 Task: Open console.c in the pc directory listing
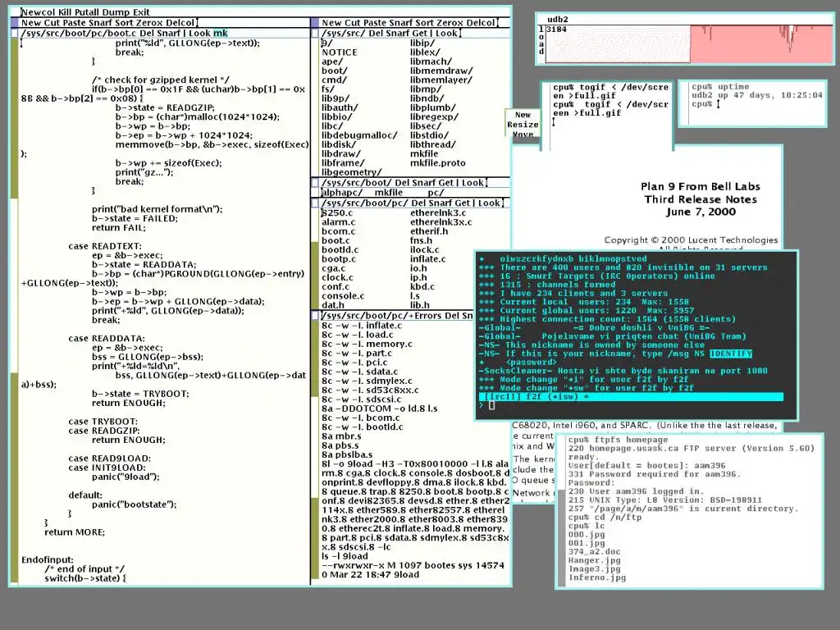tap(343, 295)
